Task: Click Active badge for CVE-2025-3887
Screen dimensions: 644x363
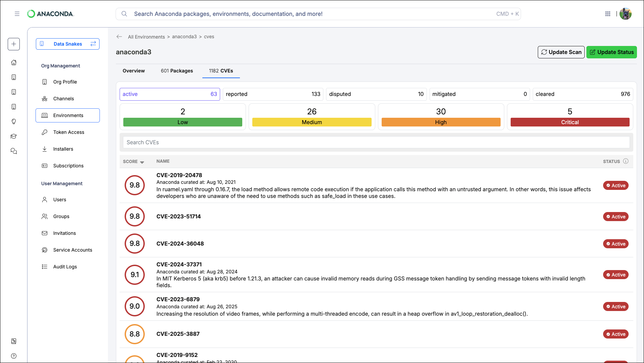Action: pyautogui.click(x=616, y=334)
